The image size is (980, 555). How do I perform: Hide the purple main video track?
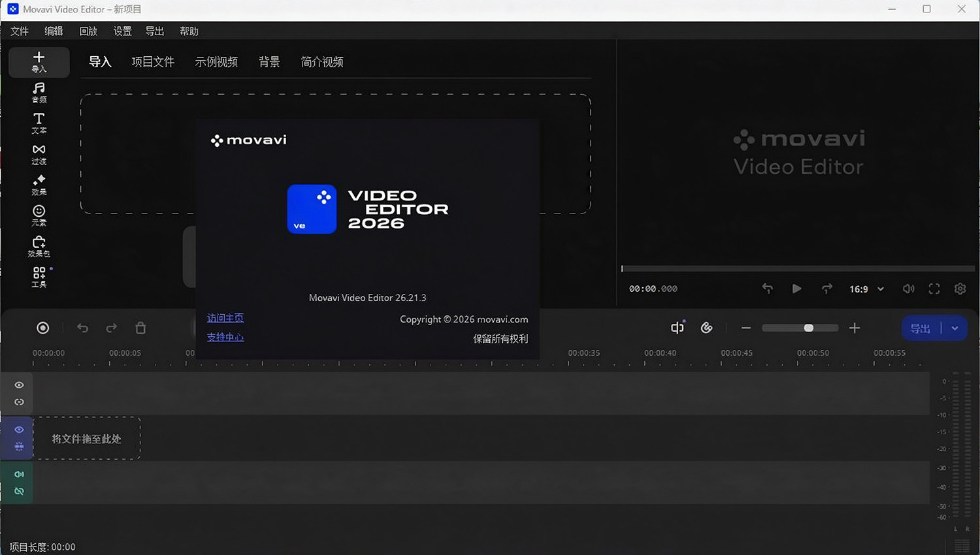[19, 430]
